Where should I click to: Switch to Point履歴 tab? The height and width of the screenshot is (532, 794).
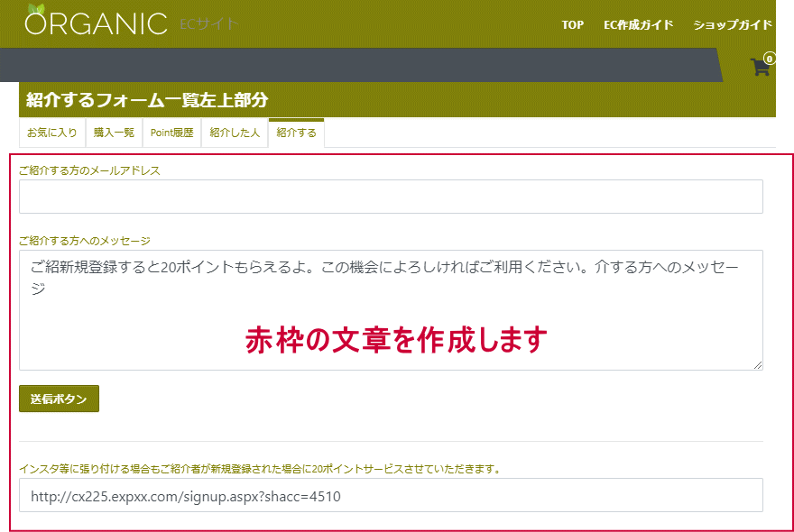point(171,133)
